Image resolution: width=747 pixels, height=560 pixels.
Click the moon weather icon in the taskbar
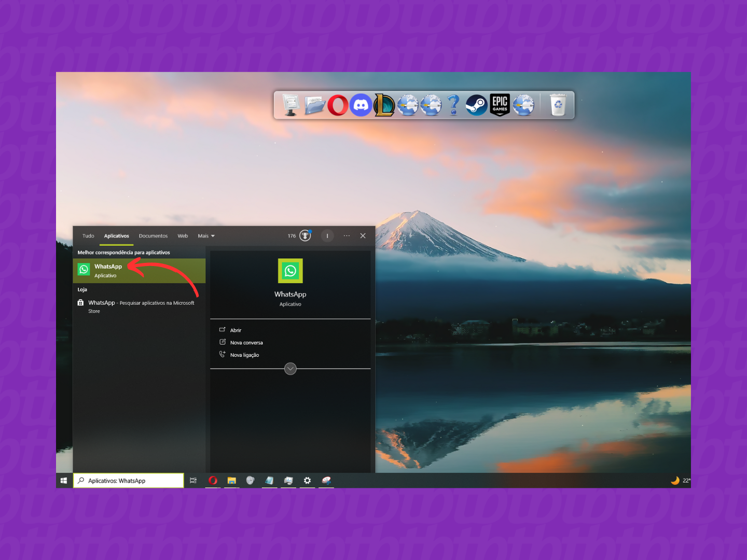[675, 481]
